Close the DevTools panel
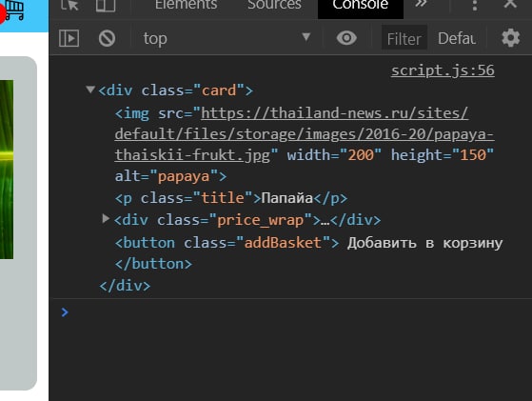This screenshot has width=532, height=401. [x=510, y=4]
